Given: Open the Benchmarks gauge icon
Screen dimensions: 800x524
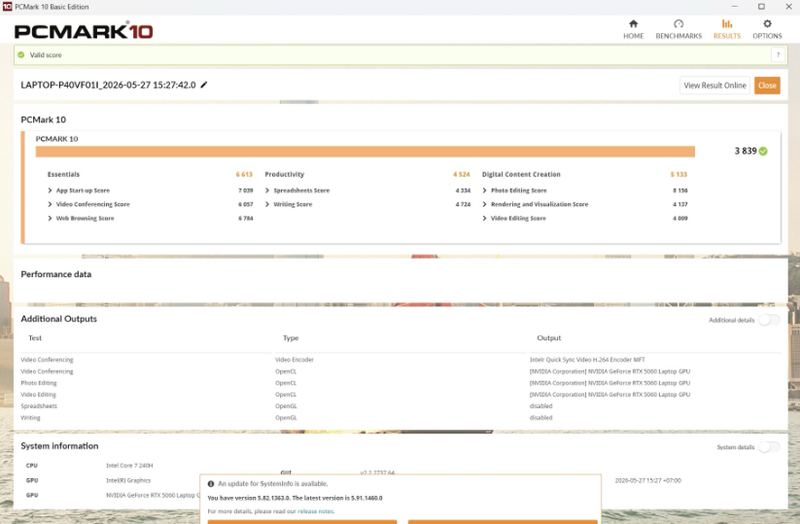Looking at the screenshot, I should 678,23.
